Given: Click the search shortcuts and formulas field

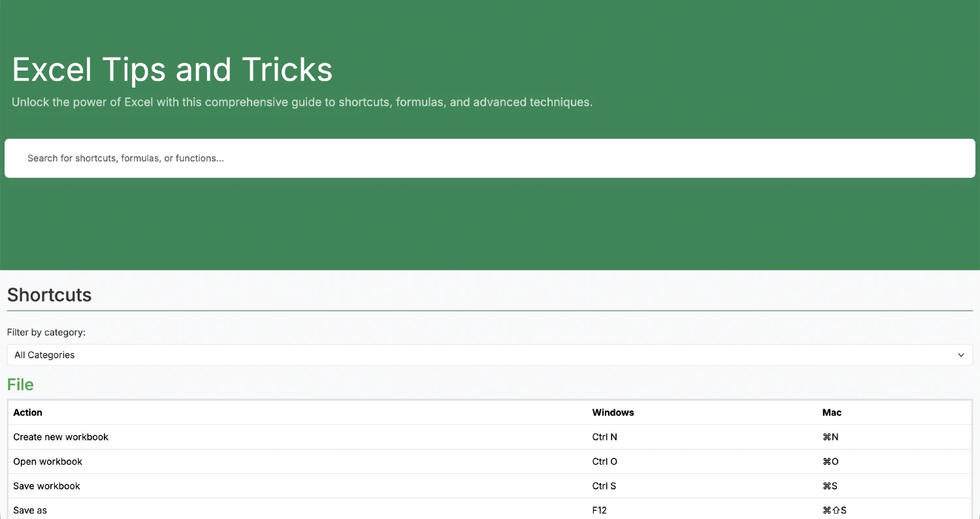Looking at the screenshot, I should (489, 158).
